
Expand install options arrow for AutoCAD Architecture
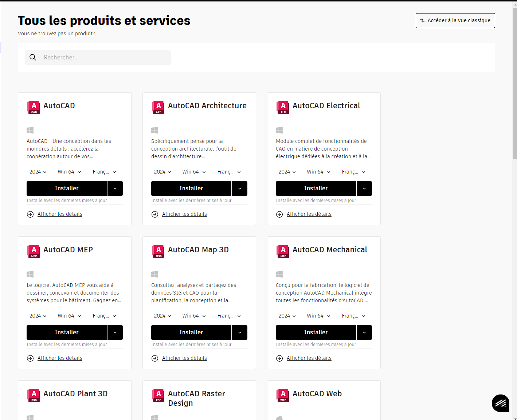coord(240,188)
